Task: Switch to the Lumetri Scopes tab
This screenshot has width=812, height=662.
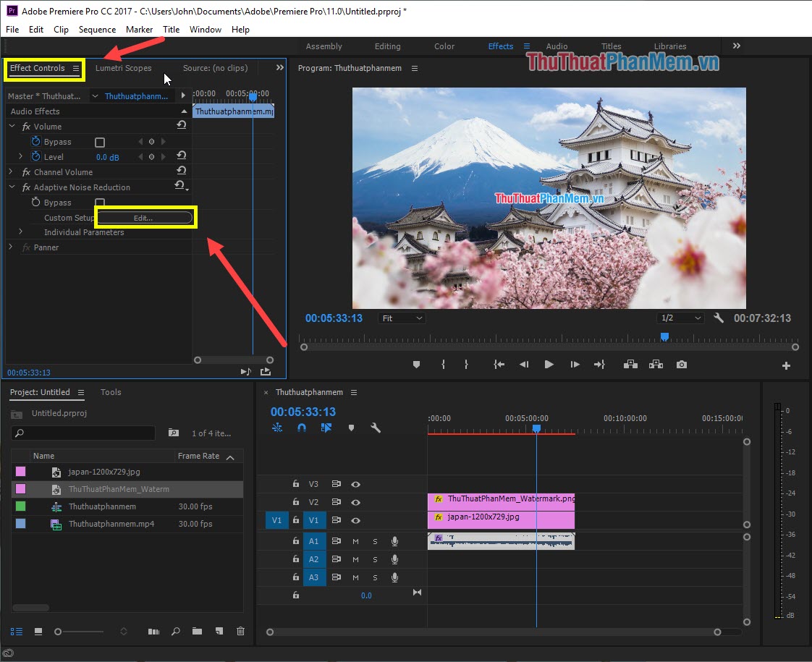Action: click(123, 68)
